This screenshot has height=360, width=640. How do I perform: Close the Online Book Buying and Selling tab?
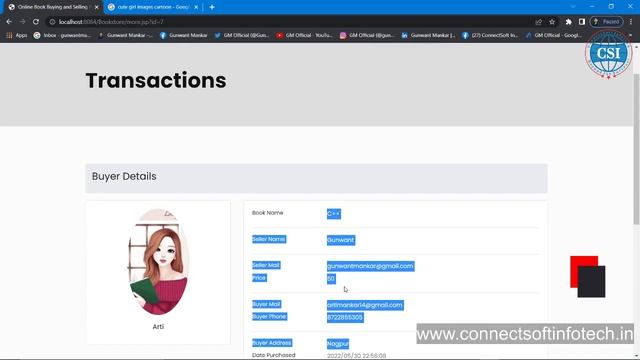[97, 7]
